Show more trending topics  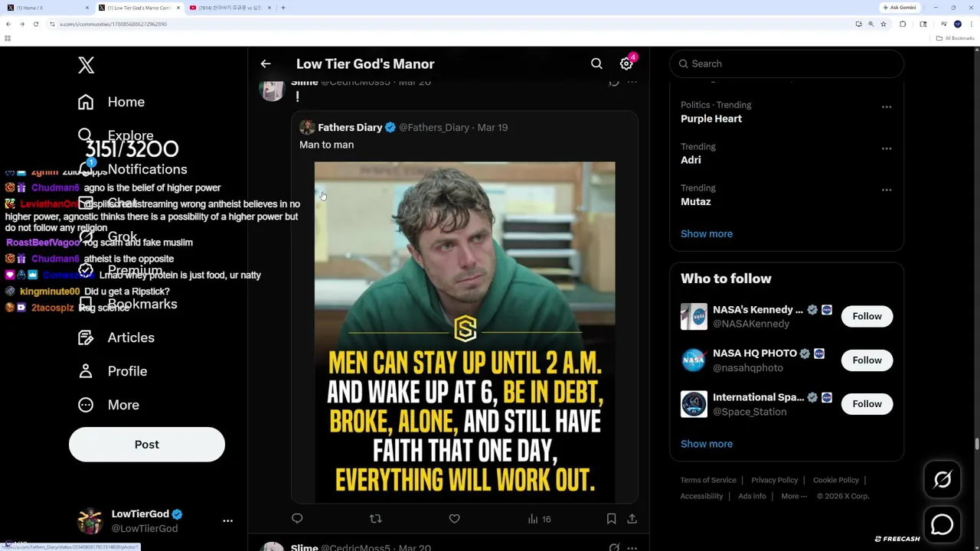(x=707, y=233)
